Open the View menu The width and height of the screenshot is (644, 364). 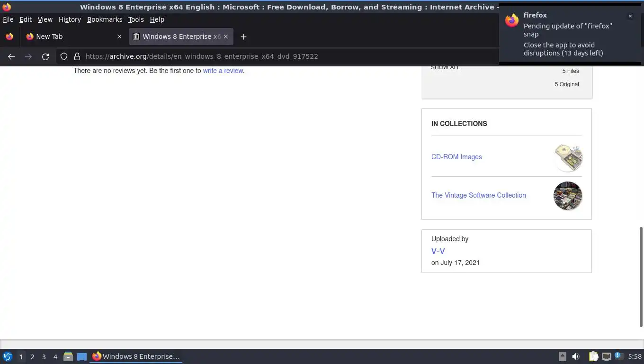(45, 19)
